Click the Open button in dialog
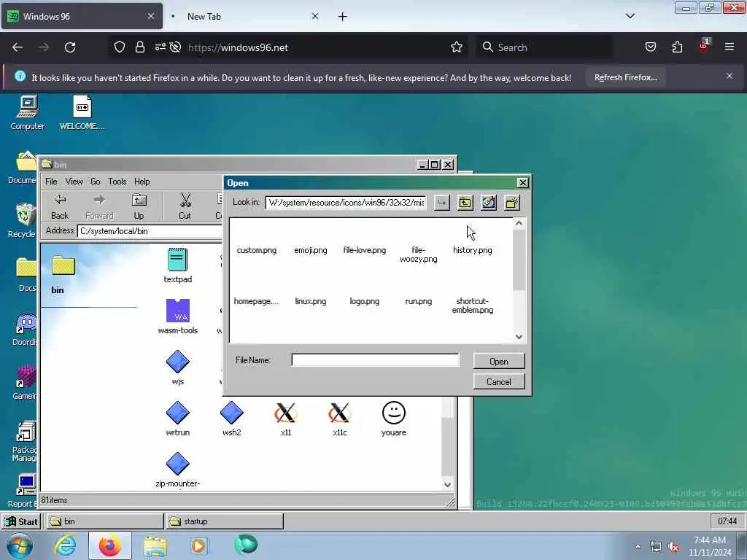747x560 pixels. [499, 362]
